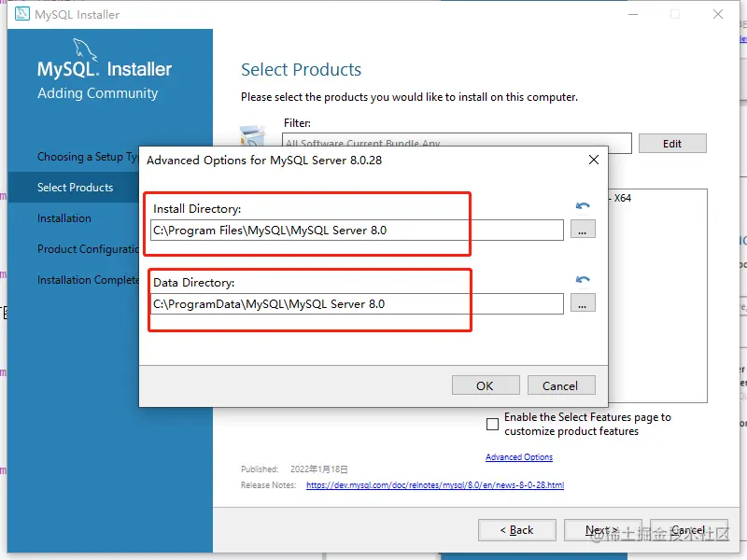The image size is (747, 560).
Task: Click the MySQL dolphin logo
Action: (85, 49)
